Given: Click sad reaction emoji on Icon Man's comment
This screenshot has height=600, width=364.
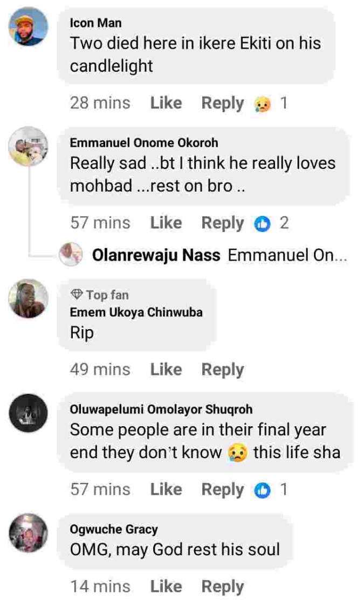Looking at the screenshot, I should pyautogui.click(x=263, y=104).
